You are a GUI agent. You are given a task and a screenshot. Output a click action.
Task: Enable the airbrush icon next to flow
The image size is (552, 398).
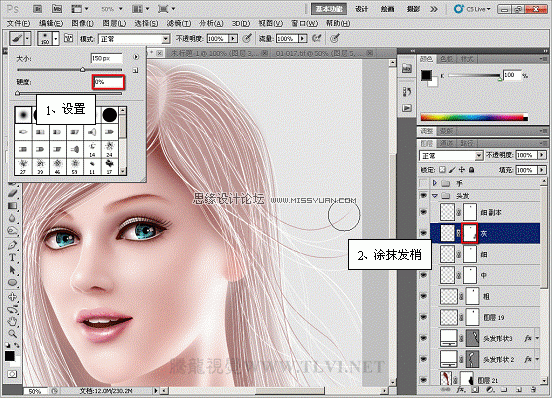click(317, 38)
